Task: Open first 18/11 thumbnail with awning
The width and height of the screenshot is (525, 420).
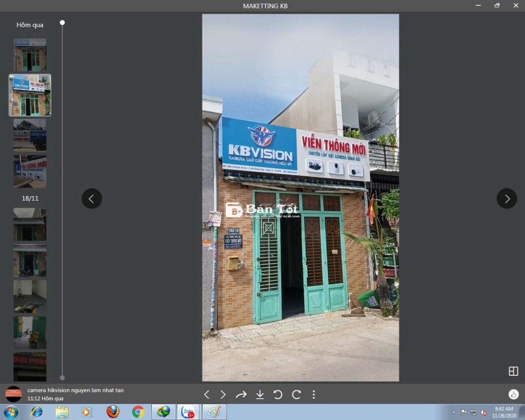Action: pos(30,224)
